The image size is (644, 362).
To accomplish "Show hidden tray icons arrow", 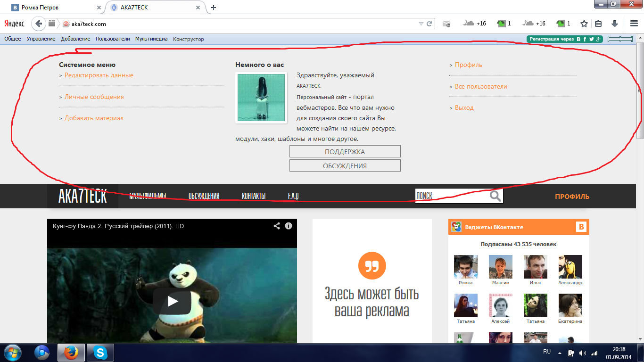I will pos(560,353).
